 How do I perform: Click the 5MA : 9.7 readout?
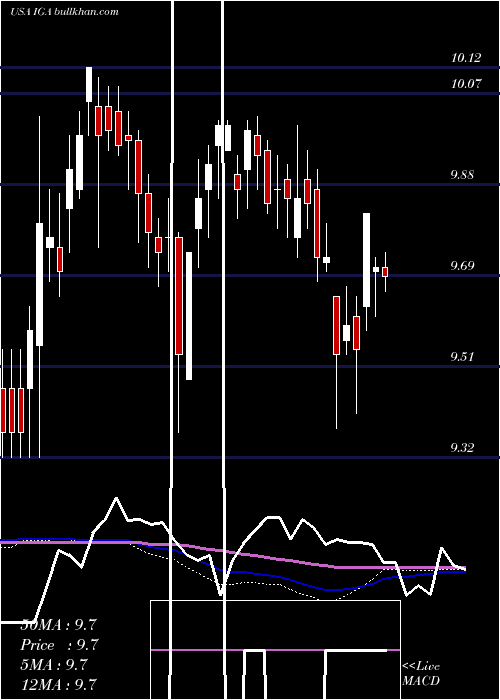point(54,665)
